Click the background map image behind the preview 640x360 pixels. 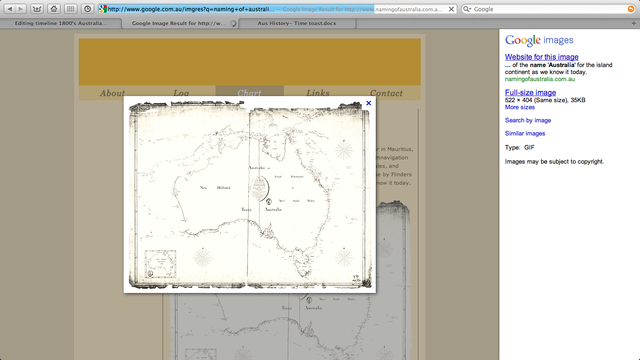pyautogui.click(x=289, y=327)
